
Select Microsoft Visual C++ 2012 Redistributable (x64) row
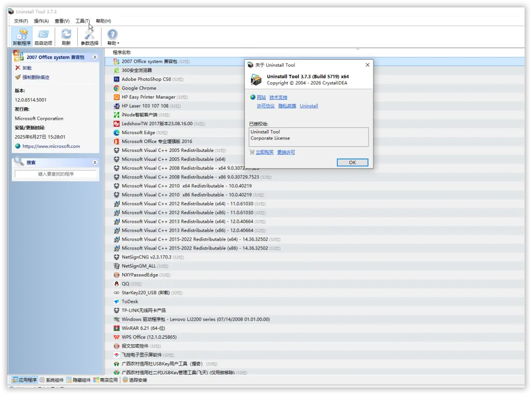314,204
